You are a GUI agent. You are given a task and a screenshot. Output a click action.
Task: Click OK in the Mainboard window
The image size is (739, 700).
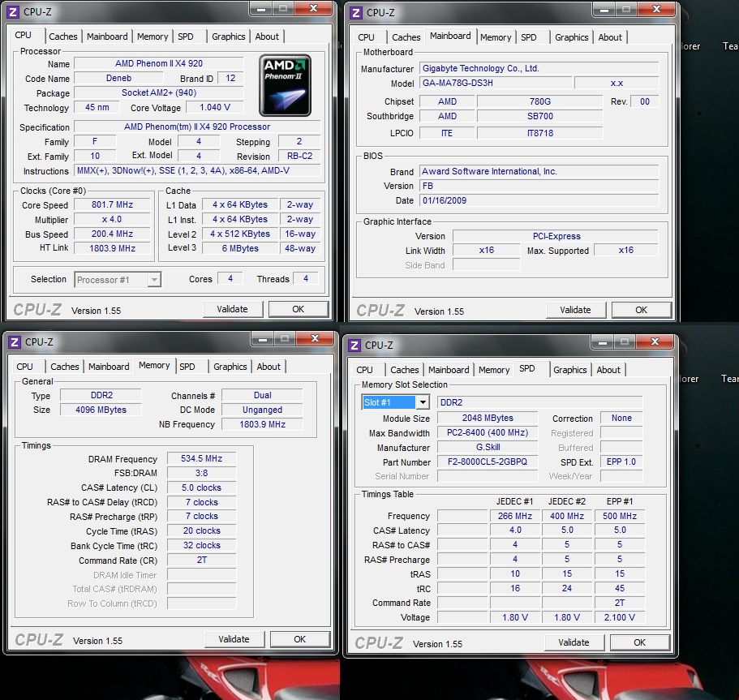(x=642, y=310)
